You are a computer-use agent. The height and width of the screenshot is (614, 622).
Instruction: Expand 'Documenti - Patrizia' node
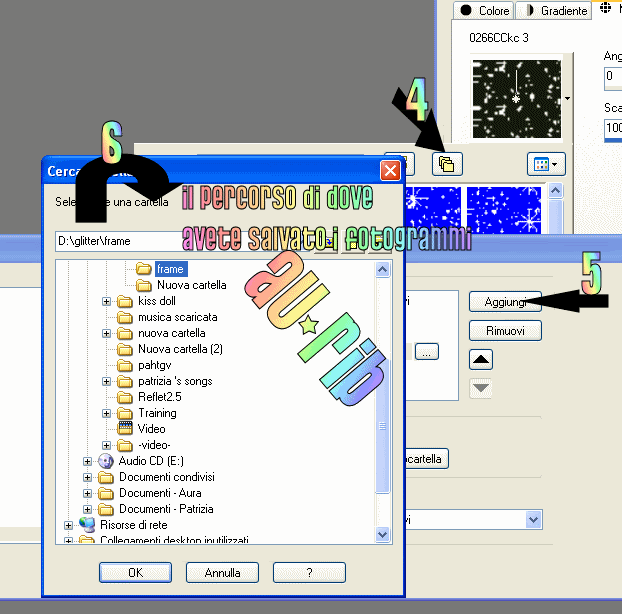[87, 509]
